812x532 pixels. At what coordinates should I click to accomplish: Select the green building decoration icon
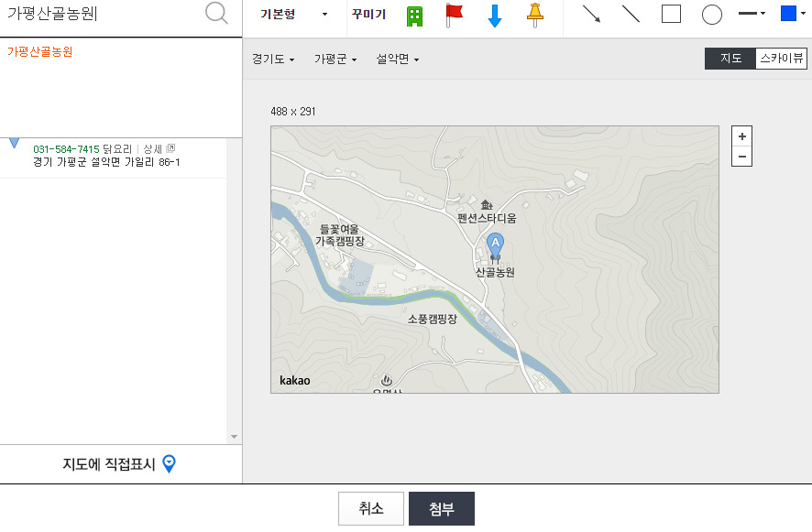tap(414, 16)
